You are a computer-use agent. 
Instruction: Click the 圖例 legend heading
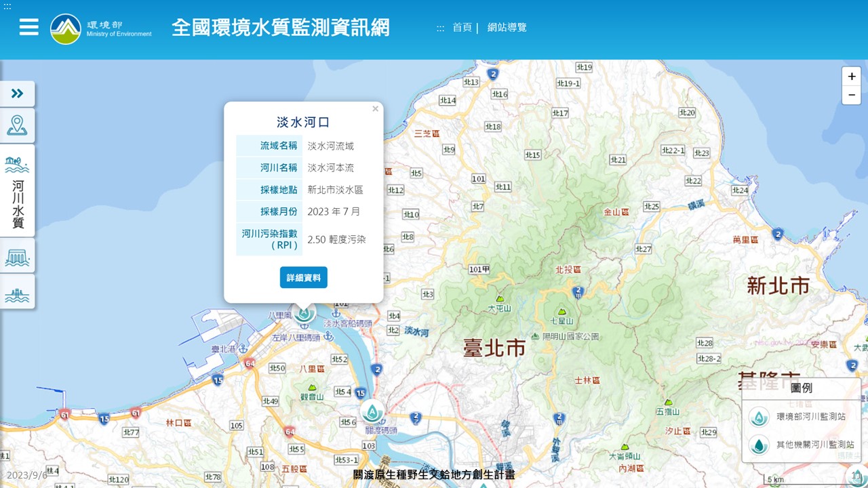coord(802,388)
